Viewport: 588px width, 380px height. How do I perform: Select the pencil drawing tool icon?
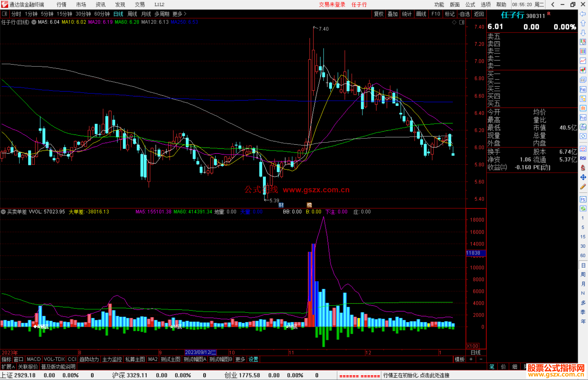[583, 187]
